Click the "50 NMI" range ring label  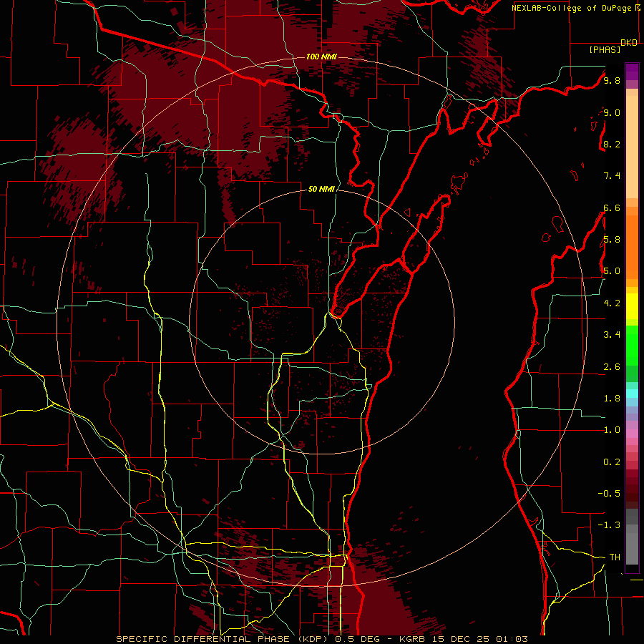[x=321, y=189]
